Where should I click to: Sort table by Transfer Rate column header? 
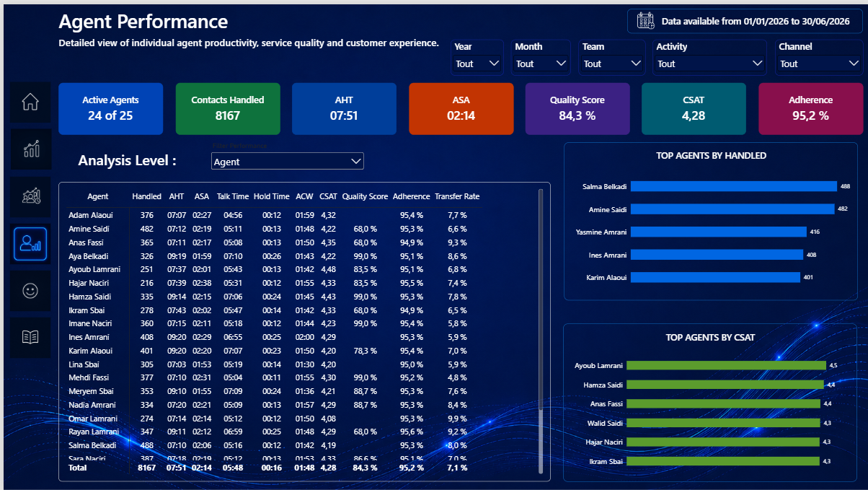pyautogui.click(x=457, y=196)
